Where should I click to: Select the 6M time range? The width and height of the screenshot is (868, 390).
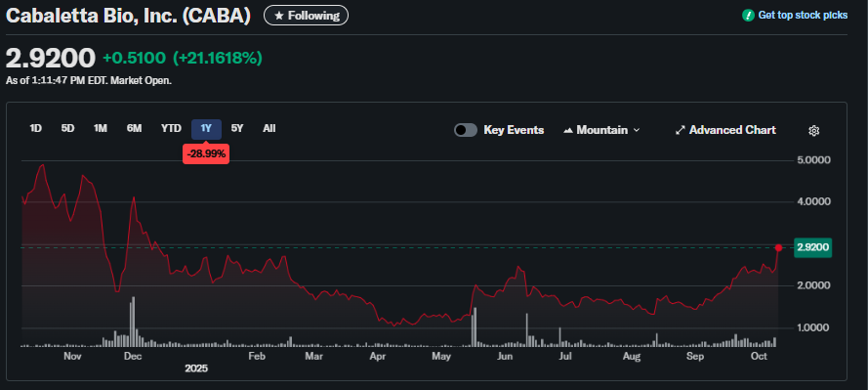click(134, 128)
